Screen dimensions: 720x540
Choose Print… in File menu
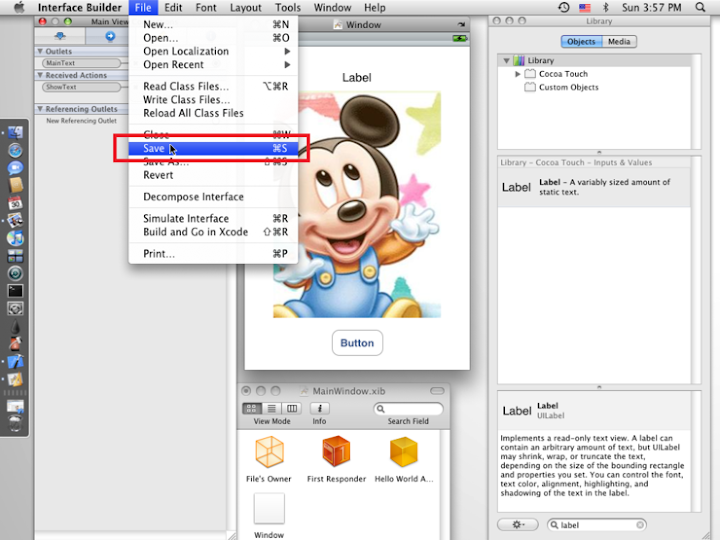point(213,253)
